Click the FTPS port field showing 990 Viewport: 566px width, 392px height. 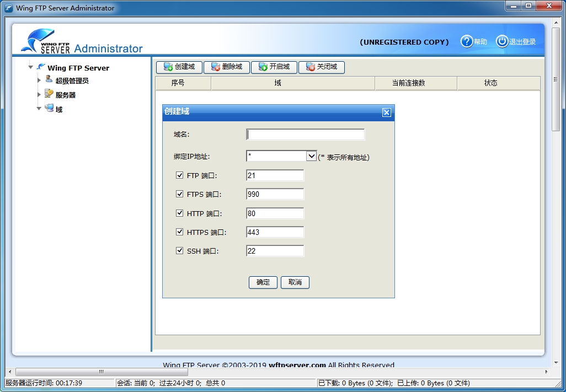point(275,195)
